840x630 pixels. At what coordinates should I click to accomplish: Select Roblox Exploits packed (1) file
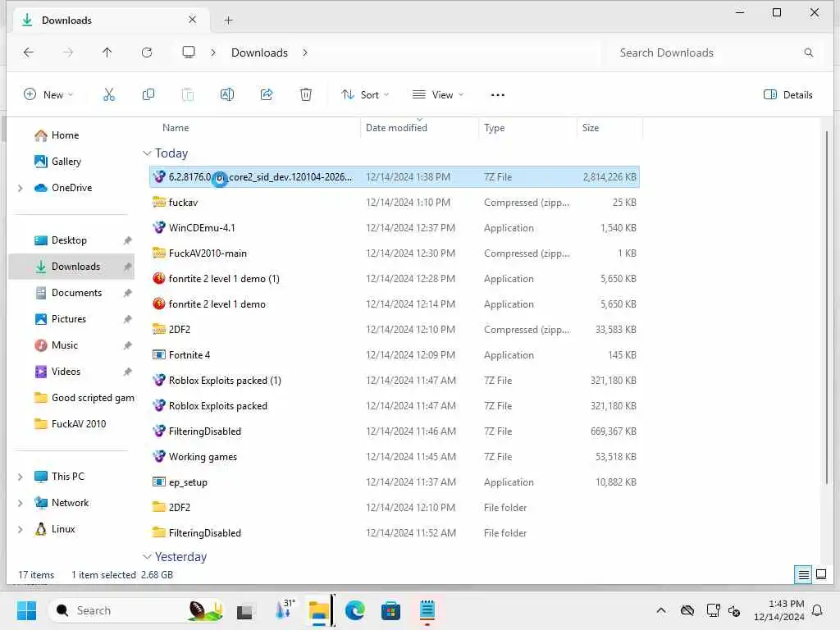click(395, 381)
